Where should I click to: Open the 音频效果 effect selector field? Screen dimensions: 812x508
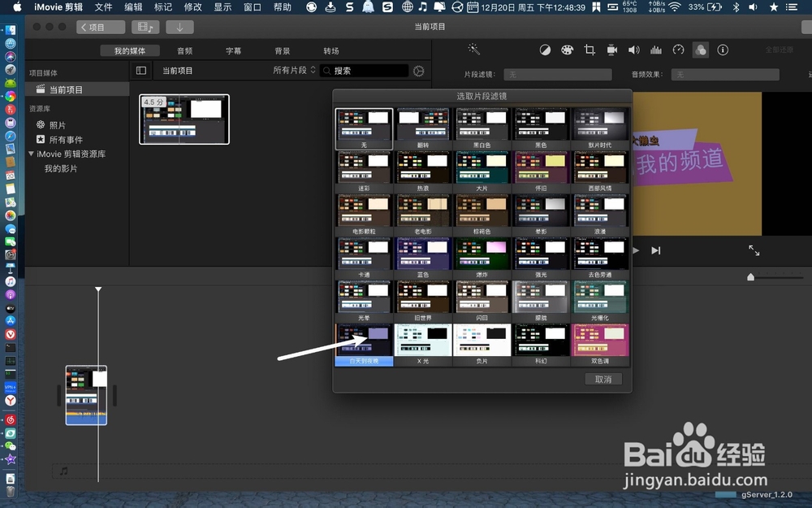point(725,75)
